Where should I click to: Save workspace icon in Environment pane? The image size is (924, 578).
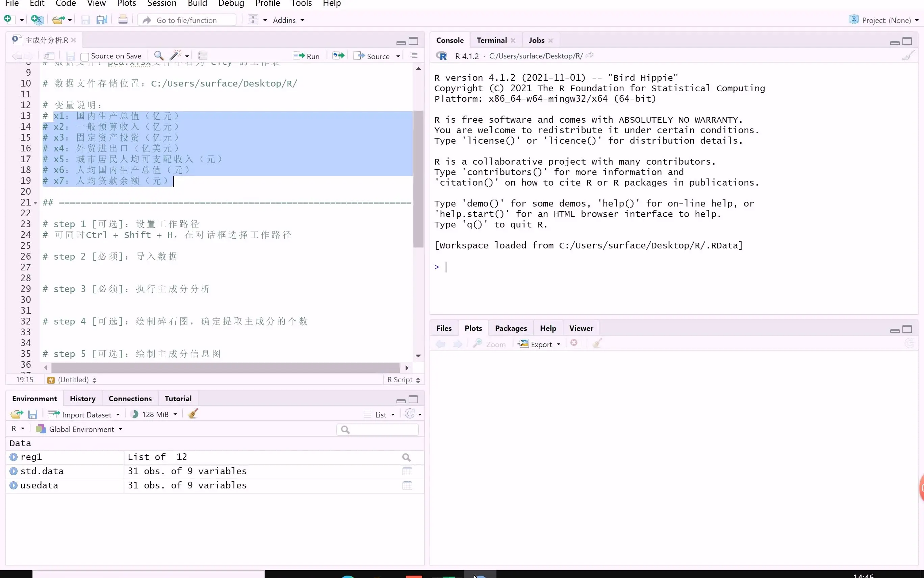pos(33,414)
